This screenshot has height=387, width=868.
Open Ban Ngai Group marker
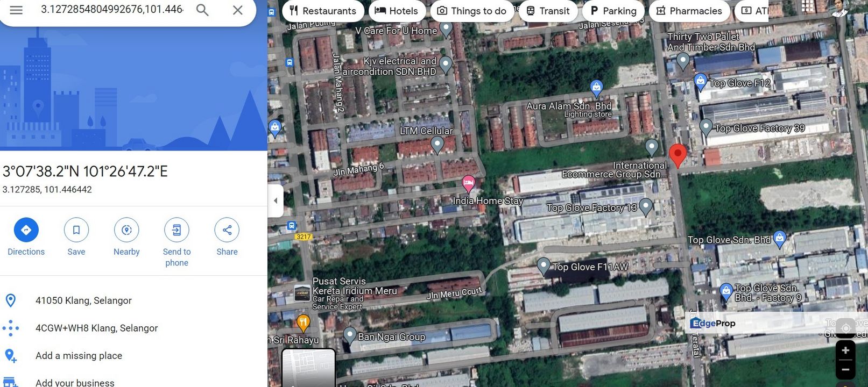click(x=350, y=336)
